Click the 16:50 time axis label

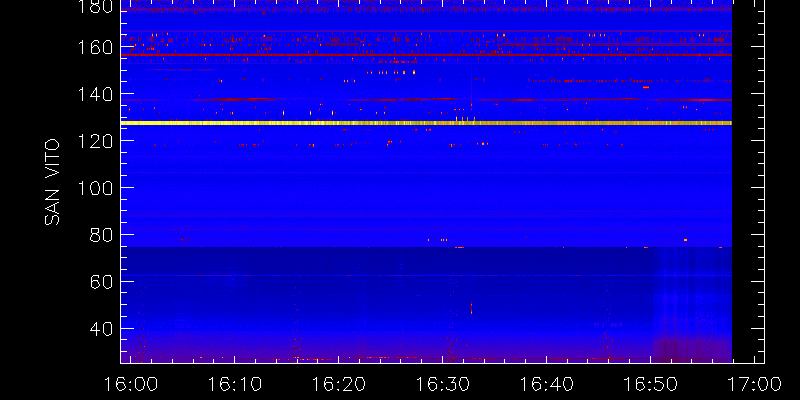point(650,384)
